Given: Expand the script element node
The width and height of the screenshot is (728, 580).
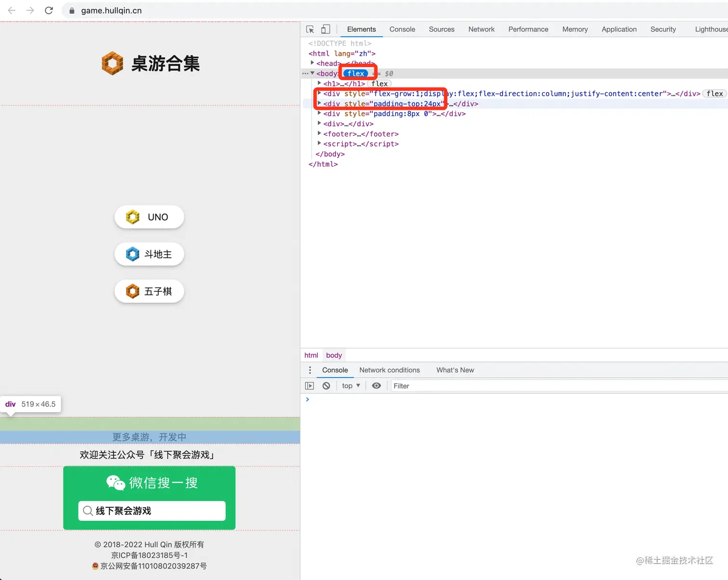Looking at the screenshot, I should [x=319, y=144].
